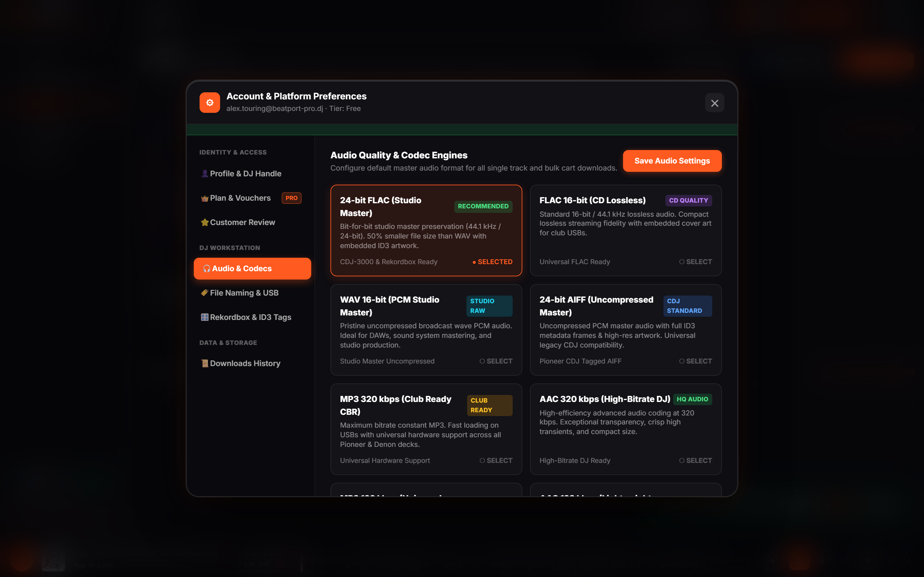Click the tag icon for File Naming & USB
The width and height of the screenshot is (924, 577).
click(x=205, y=293)
